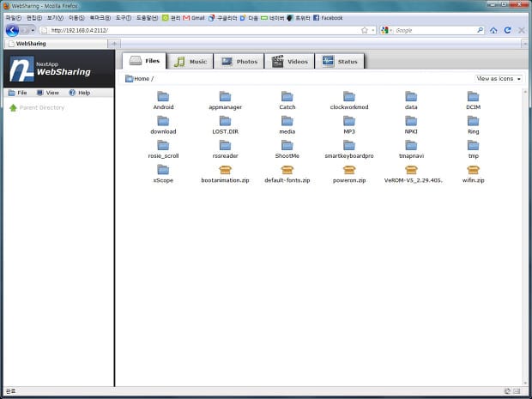The height and width of the screenshot is (399, 532).
Task: Open the back-forward history dropdown arrow
Action: tap(33, 31)
